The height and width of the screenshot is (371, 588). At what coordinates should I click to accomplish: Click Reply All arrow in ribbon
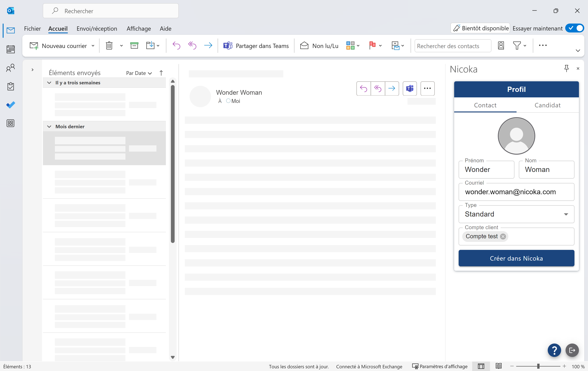pos(192,46)
